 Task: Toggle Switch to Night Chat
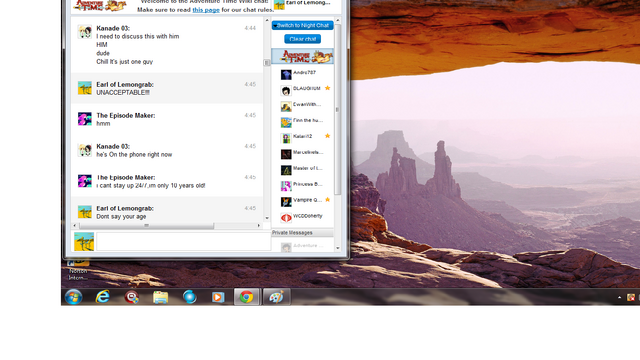(x=302, y=25)
